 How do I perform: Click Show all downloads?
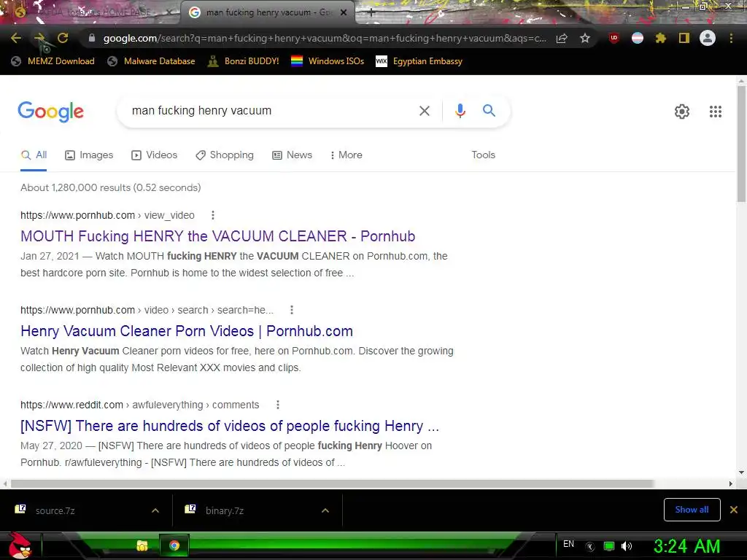pyautogui.click(x=692, y=510)
